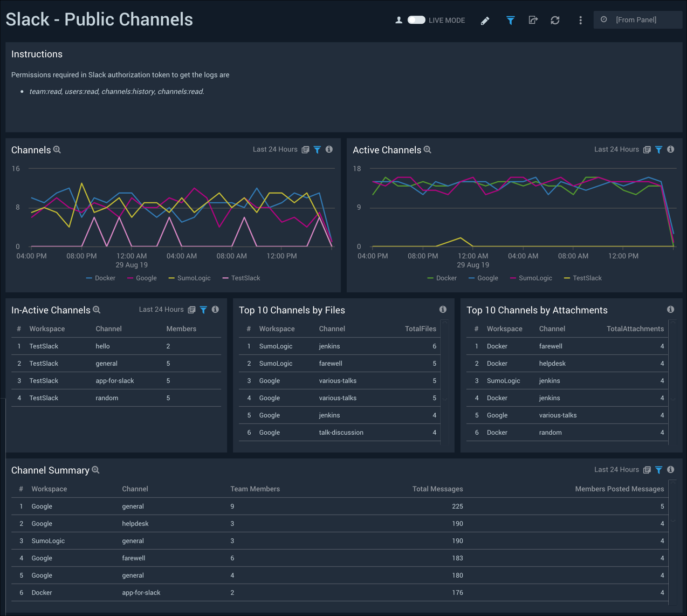Click the user profile icon near LIVE MODE
This screenshot has height=616, width=687.
point(399,20)
